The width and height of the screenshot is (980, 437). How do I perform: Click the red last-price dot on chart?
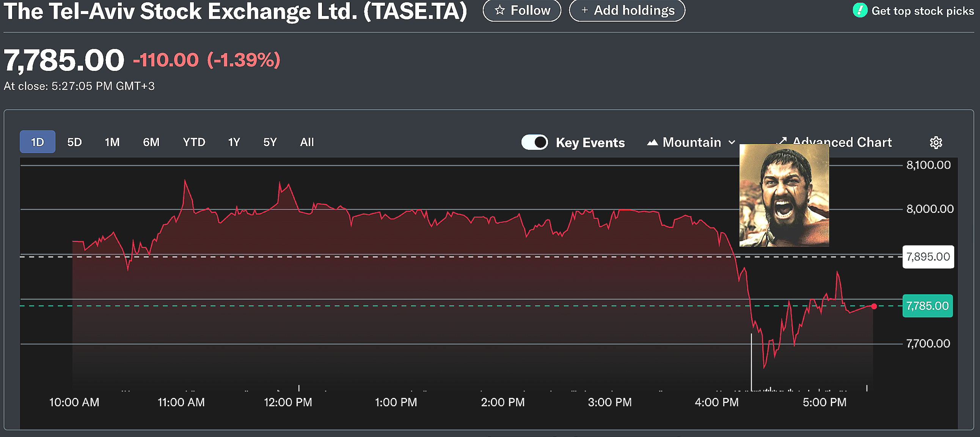click(874, 306)
